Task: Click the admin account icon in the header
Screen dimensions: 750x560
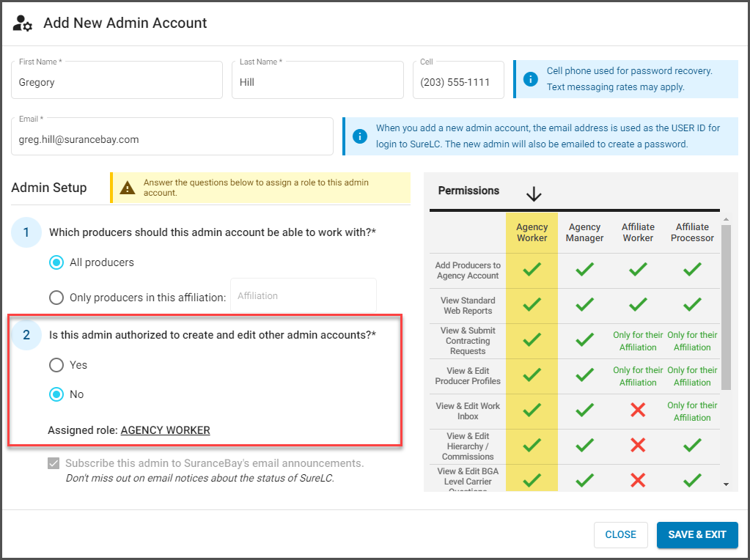Action: (22, 23)
